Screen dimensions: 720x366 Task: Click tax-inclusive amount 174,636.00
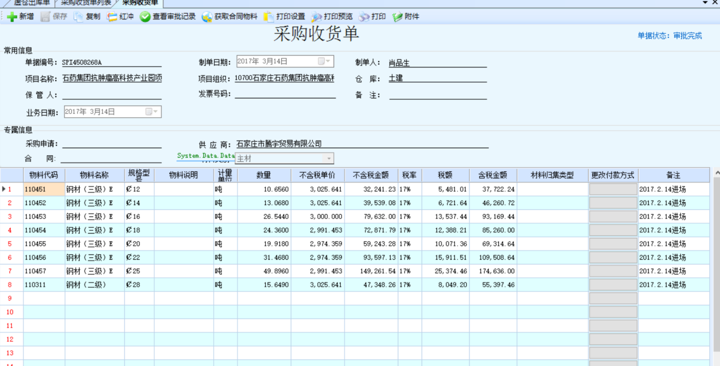pyautogui.click(x=493, y=271)
